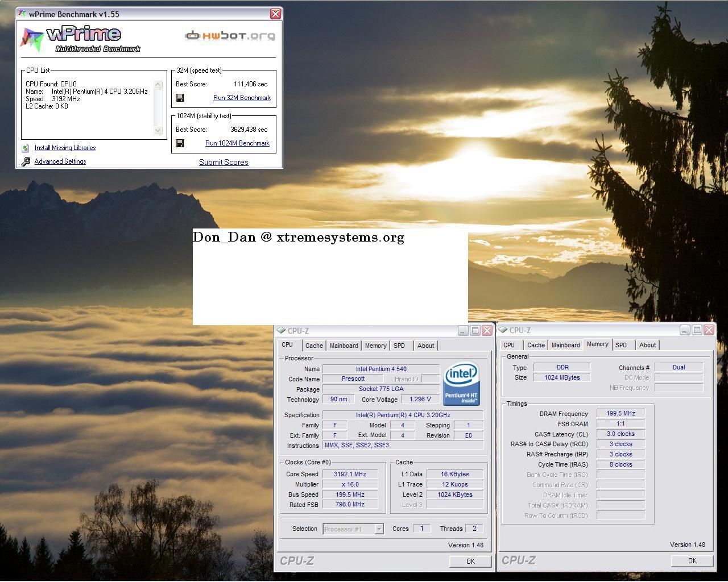
Task: Switch to Mainboard tab in right CPU-Z
Action: [566, 345]
